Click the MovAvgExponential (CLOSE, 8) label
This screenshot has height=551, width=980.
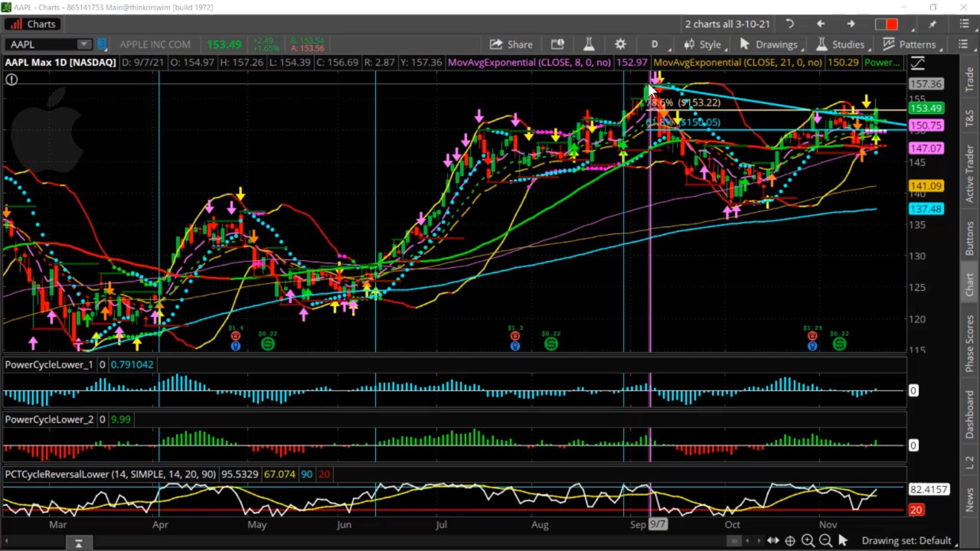point(529,62)
